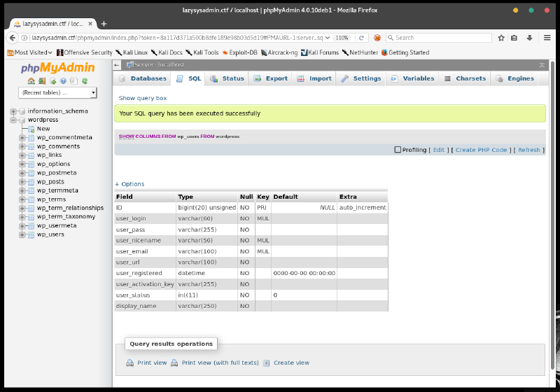
Task: Collapse the wordpress database tree
Action: coord(13,120)
